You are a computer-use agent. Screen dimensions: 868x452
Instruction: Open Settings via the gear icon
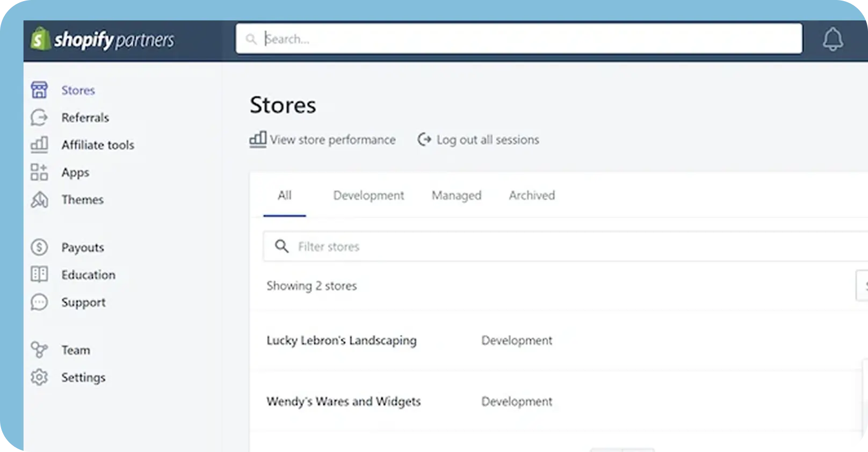tap(39, 377)
